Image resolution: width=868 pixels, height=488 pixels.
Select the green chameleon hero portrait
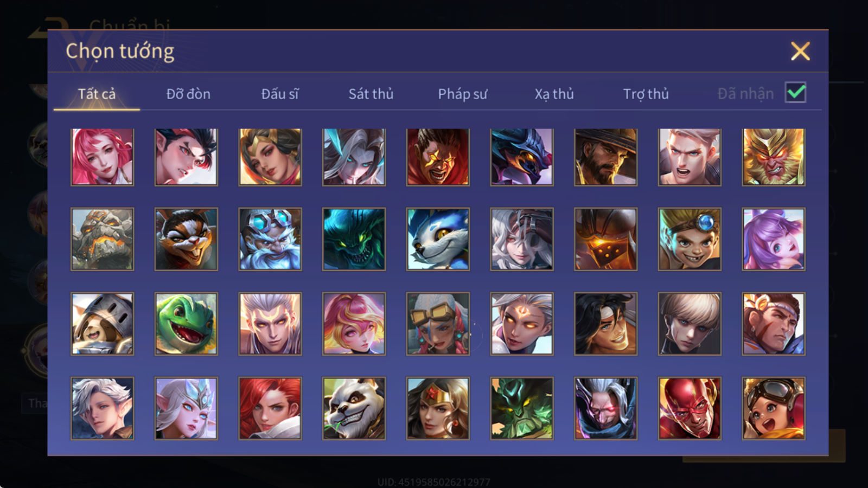pos(186,324)
